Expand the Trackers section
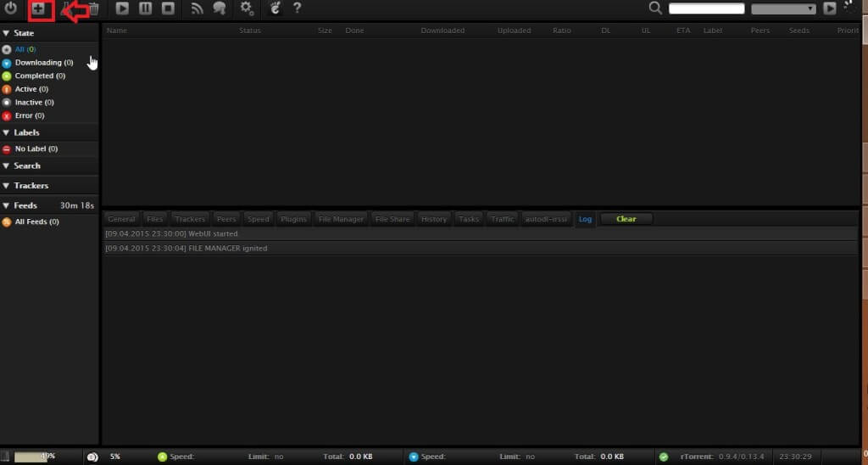Viewport: 868px width, 465px height. click(30, 185)
